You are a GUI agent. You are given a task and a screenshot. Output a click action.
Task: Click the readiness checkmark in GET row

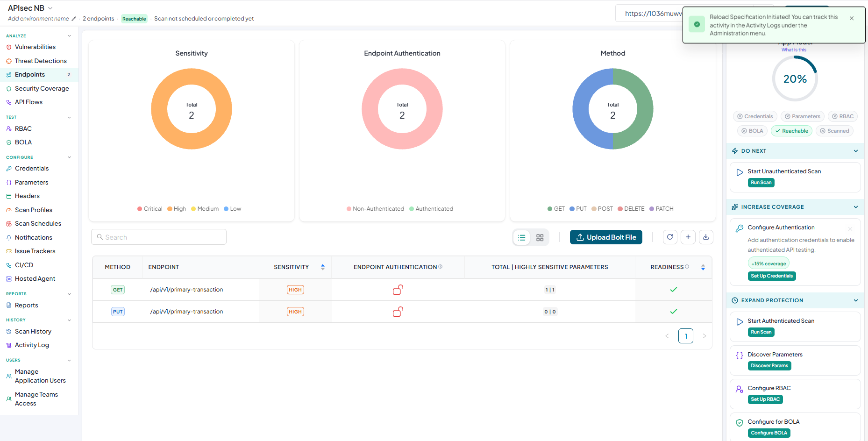tap(674, 290)
